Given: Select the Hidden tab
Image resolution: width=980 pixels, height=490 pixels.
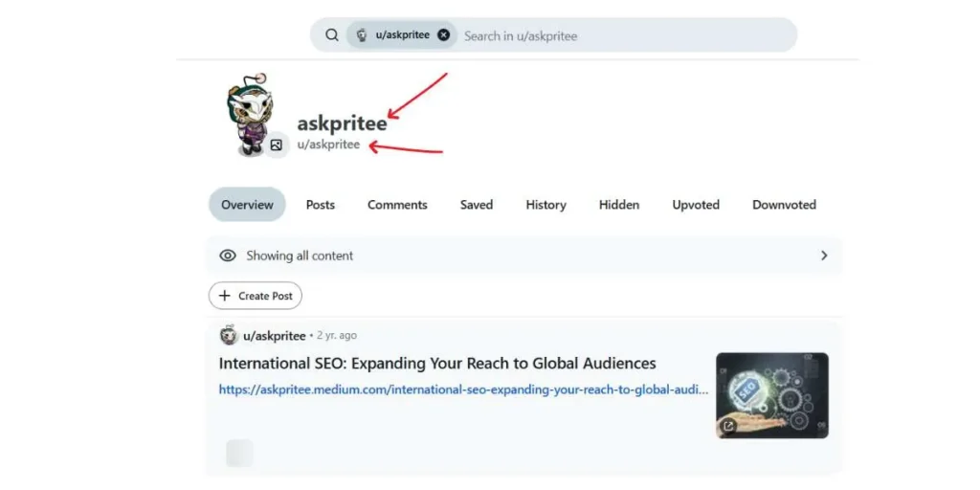Looking at the screenshot, I should pyautogui.click(x=619, y=205).
